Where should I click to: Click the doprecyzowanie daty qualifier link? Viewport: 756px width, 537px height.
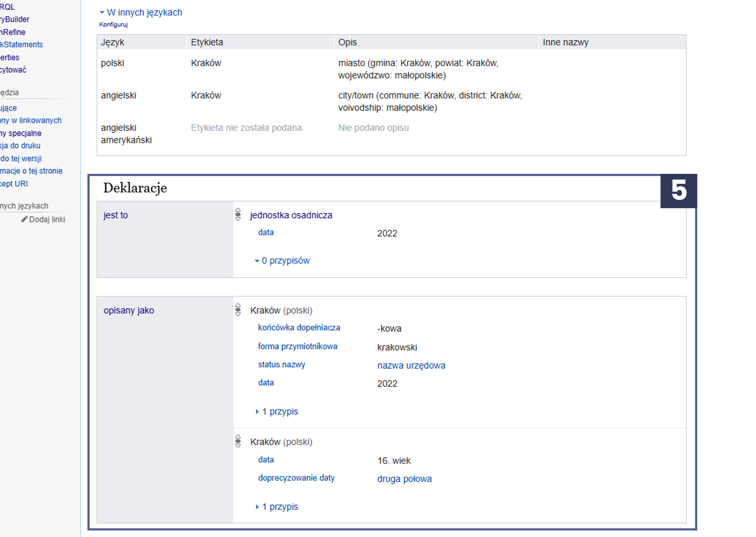click(296, 478)
